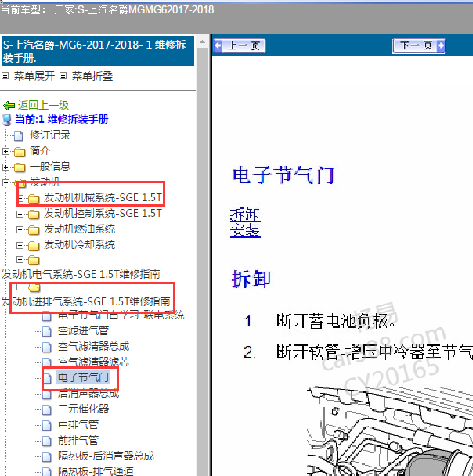
Task: Click the 当前:1 维修拆装手册 heading
Action: pyautogui.click(x=61, y=119)
